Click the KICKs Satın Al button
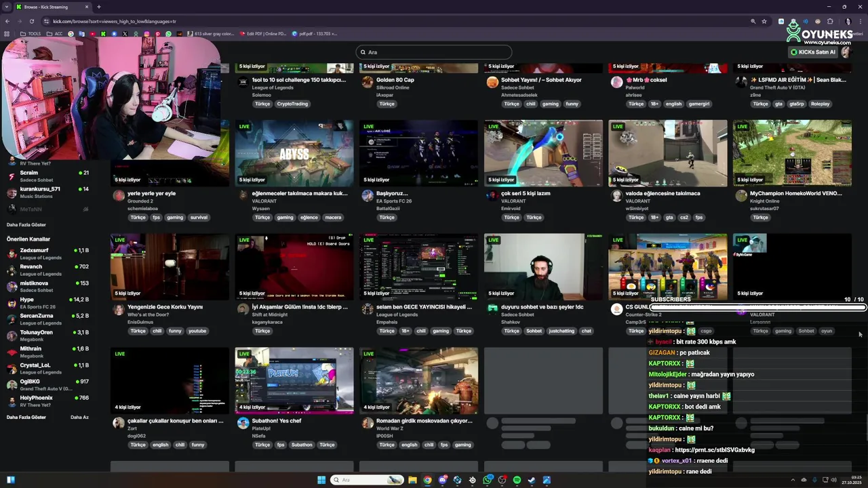 pos(813,52)
